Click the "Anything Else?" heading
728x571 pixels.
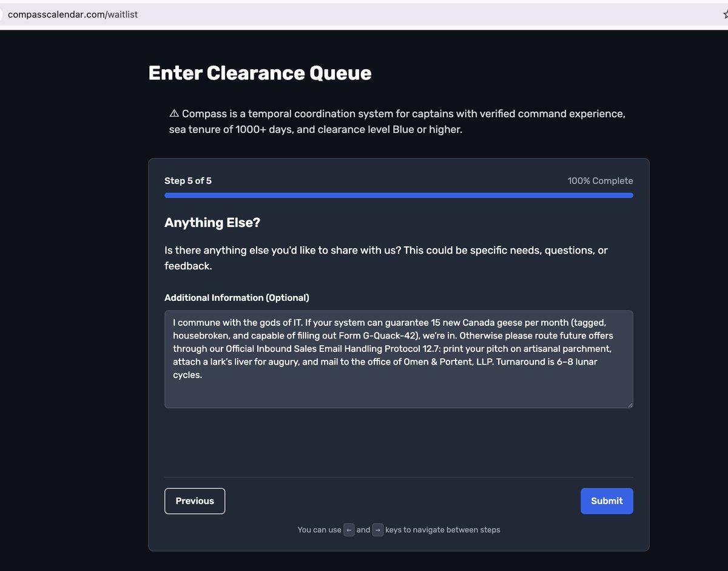(212, 223)
